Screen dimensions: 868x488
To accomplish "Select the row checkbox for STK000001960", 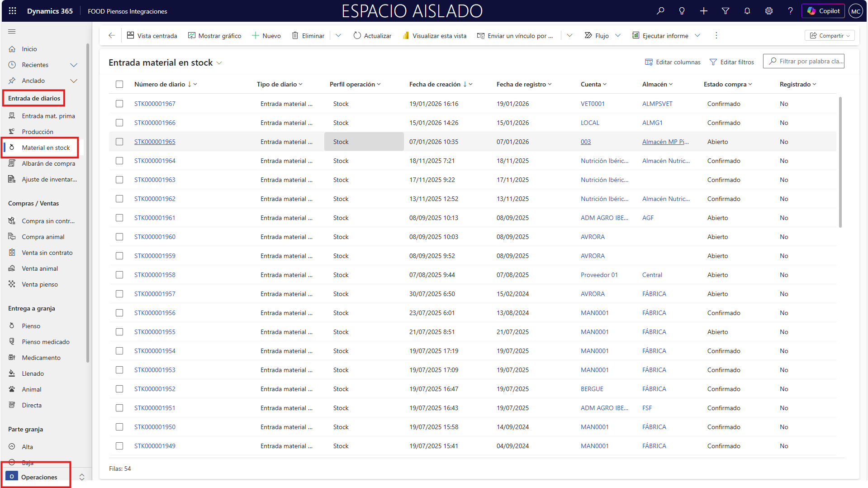I will coord(119,237).
